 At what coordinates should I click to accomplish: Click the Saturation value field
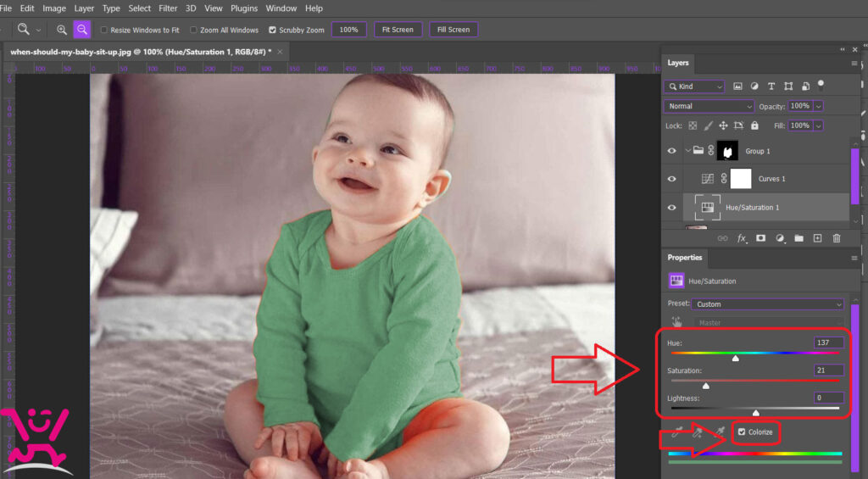pyautogui.click(x=829, y=370)
